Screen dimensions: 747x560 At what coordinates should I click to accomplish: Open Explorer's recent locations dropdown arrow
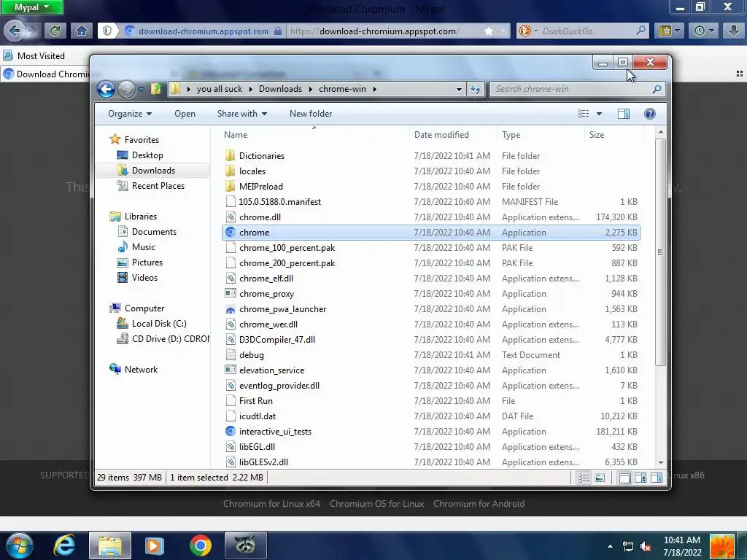pyautogui.click(x=141, y=89)
